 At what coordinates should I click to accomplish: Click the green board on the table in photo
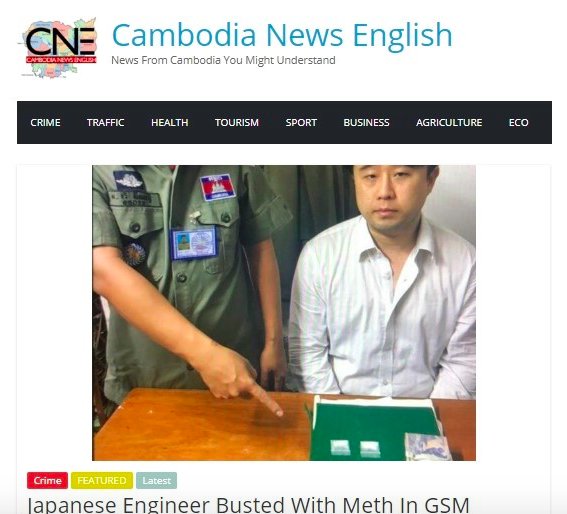[375, 430]
